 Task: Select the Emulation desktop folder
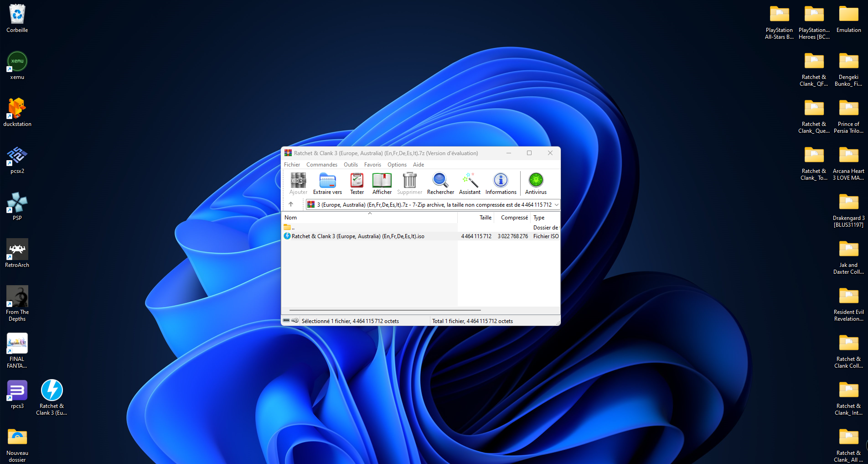(x=848, y=19)
